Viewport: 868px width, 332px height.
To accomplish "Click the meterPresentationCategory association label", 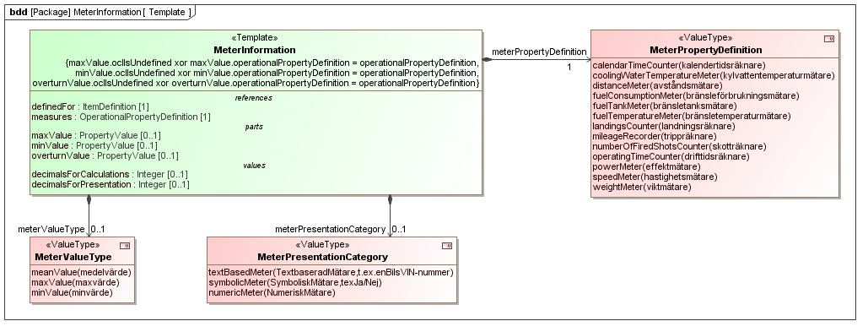I will 331,229.
